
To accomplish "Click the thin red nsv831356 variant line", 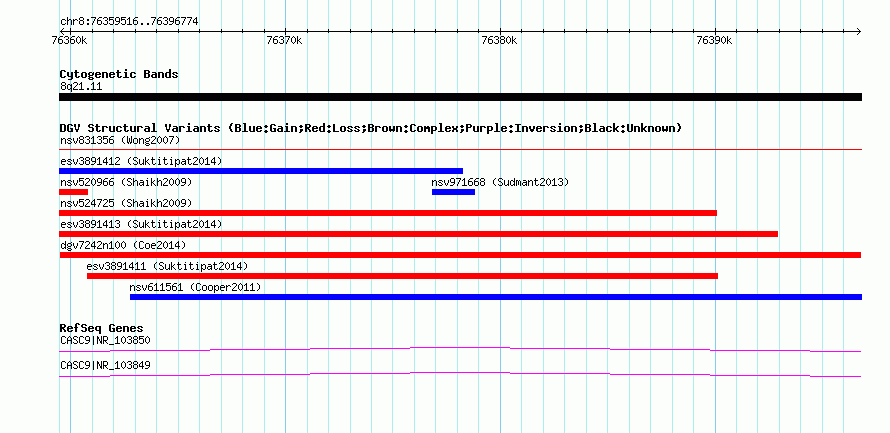I will [x=460, y=149].
